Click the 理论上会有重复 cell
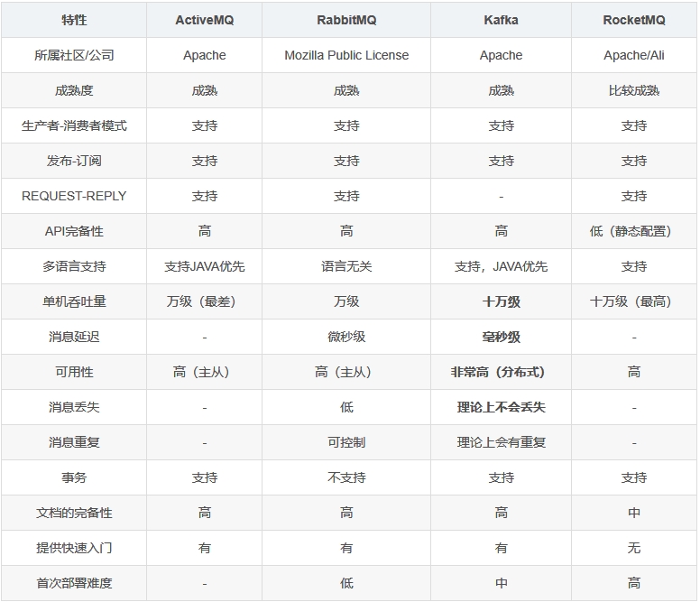Screen dimensions: 700x602 tap(501, 442)
